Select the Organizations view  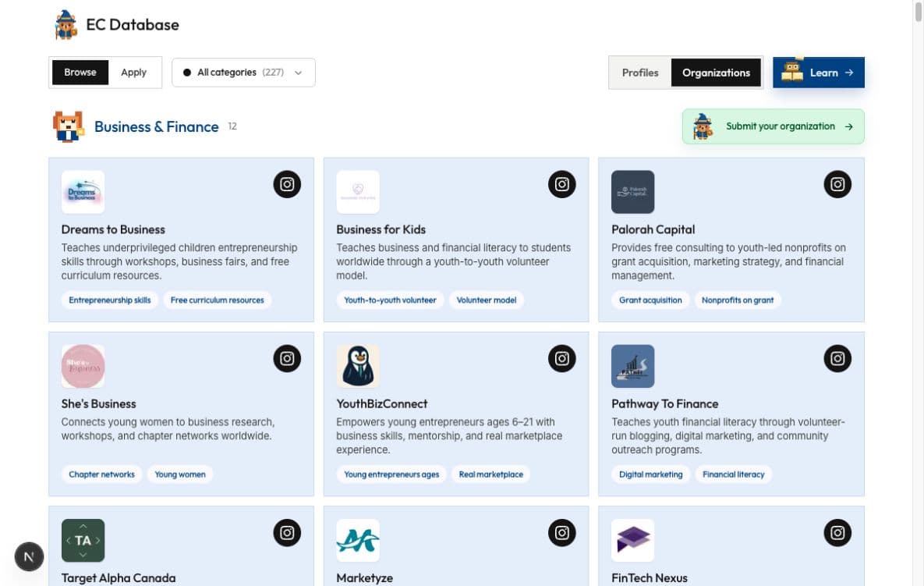pos(716,73)
